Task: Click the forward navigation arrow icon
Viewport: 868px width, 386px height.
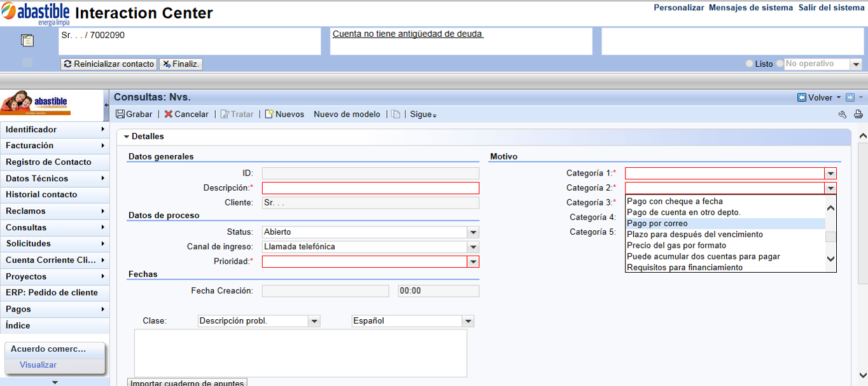Action: click(850, 97)
